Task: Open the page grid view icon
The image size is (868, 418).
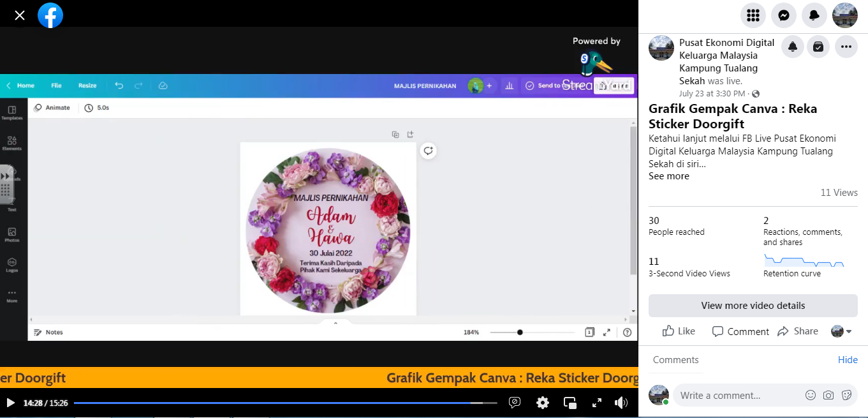Action: (590, 332)
